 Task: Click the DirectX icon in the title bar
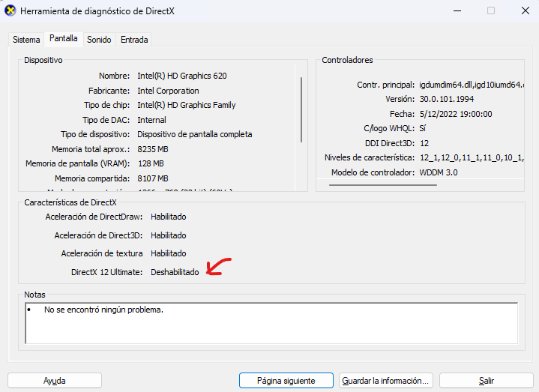[10, 10]
